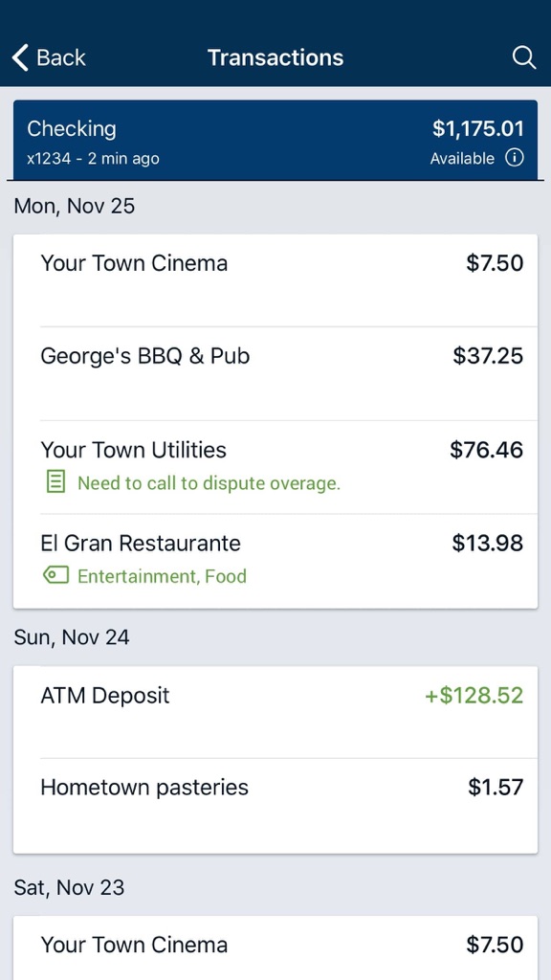Tap the back chevron arrow
Viewport: 551px width, 980px height.
click(20, 58)
